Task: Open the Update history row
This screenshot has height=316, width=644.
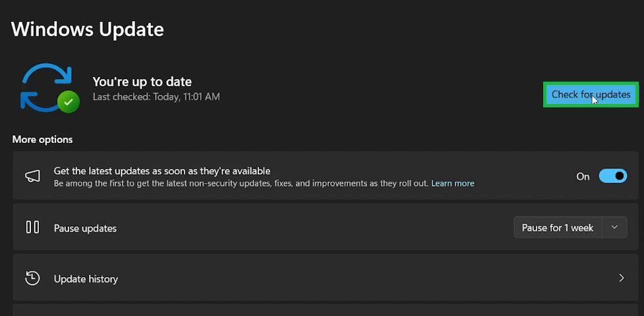Action: [x=325, y=277]
